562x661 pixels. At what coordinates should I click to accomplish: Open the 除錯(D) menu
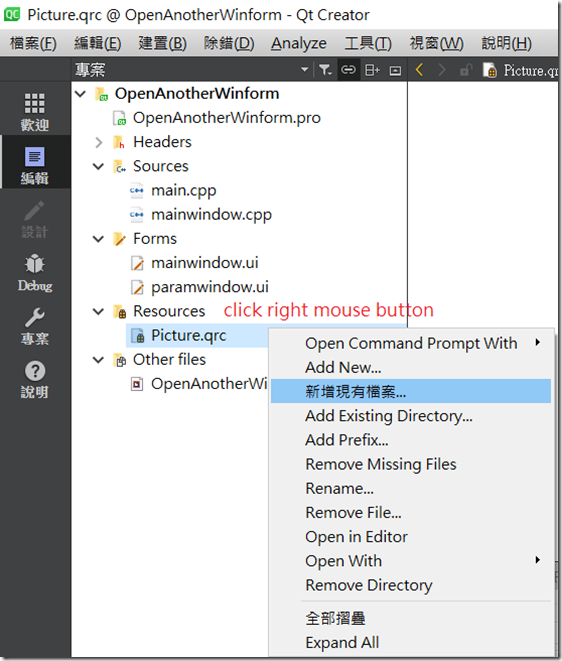(229, 43)
